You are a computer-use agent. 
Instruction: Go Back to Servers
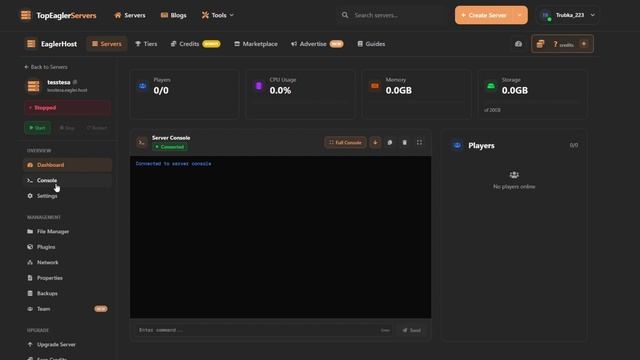pos(46,67)
